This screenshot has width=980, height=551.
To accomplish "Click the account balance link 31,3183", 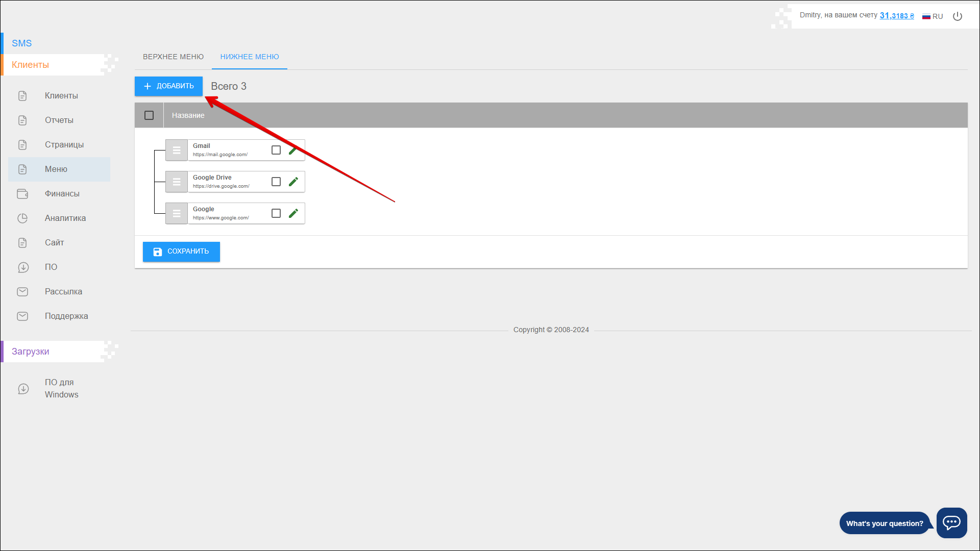I will (896, 16).
